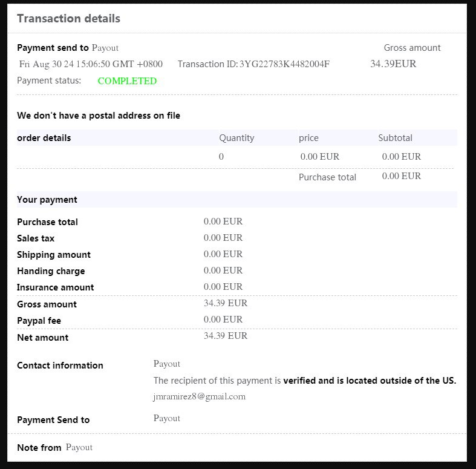Viewport: 476px width, 469px height.
Task: Click the verified recipient notice text
Action: coord(305,381)
